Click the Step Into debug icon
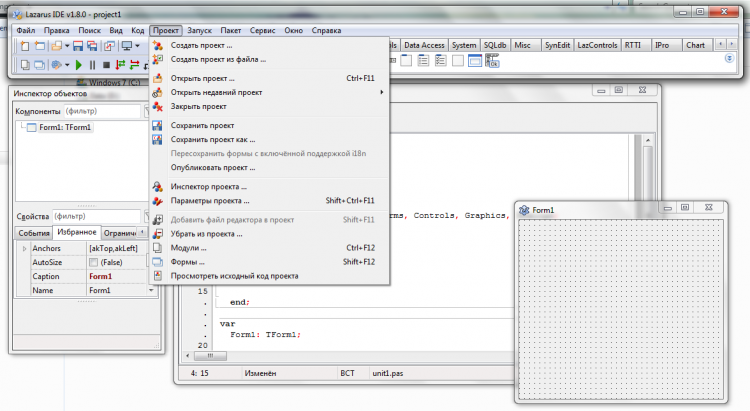The height and width of the screenshot is (411, 750). click(120, 65)
